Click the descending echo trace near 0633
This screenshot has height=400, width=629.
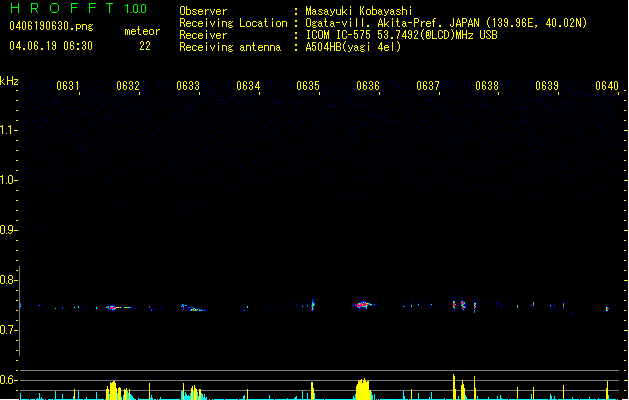tap(193, 308)
